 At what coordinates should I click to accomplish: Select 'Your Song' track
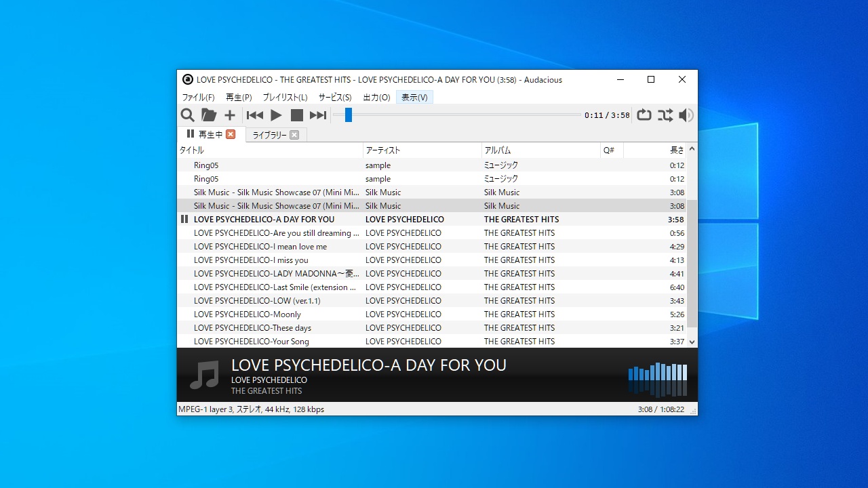(432, 342)
